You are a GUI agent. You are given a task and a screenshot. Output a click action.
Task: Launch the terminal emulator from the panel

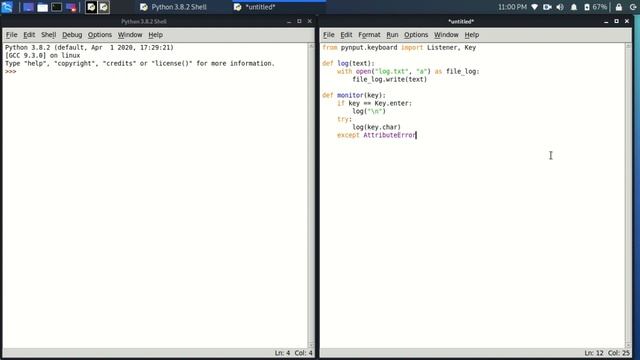(x=57, y=7)
